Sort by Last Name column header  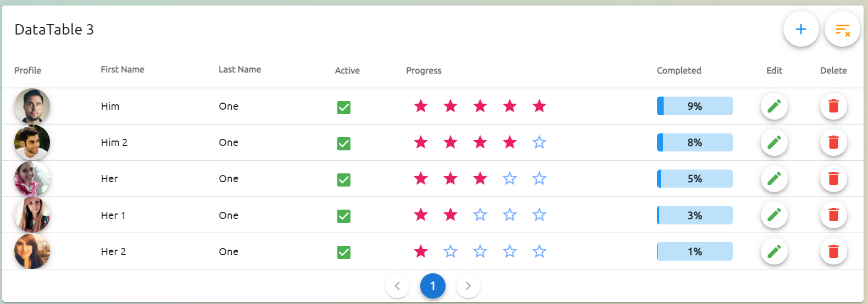(x=240, y=70)
